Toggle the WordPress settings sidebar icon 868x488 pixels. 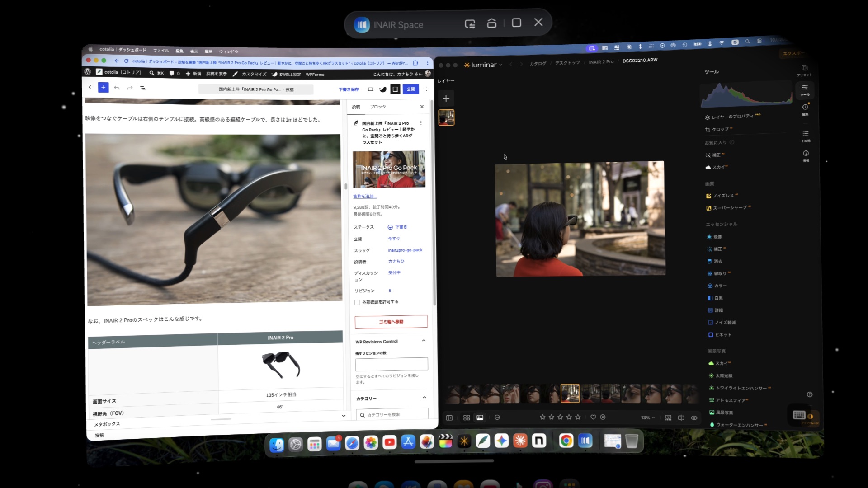(x=395, y=89)
